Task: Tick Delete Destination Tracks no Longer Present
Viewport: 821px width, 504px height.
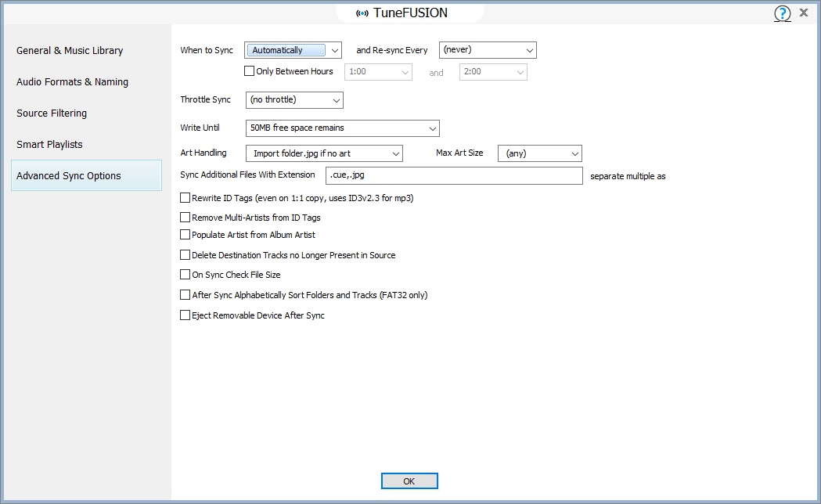Action: 185,255
